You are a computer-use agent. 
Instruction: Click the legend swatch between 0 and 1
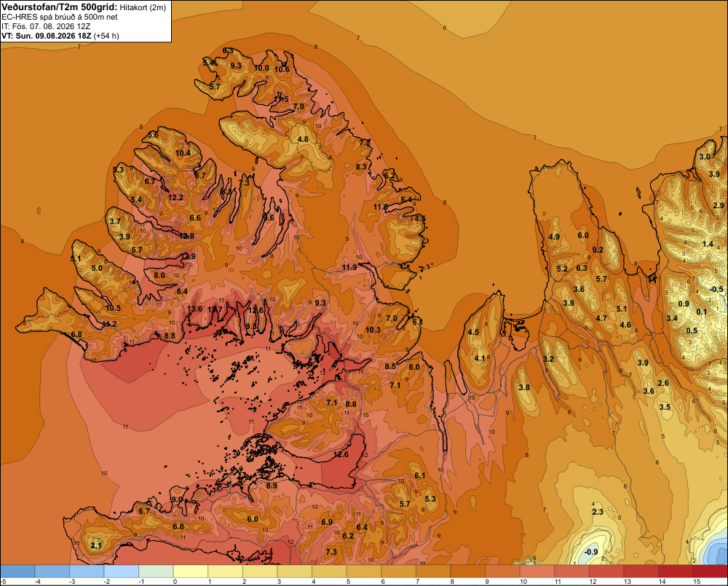[x=190, y=571]
